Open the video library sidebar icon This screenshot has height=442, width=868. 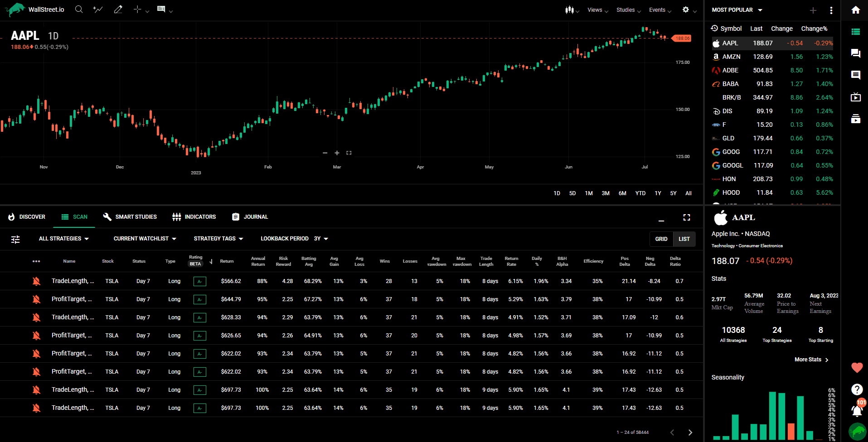tap(856, 119)
